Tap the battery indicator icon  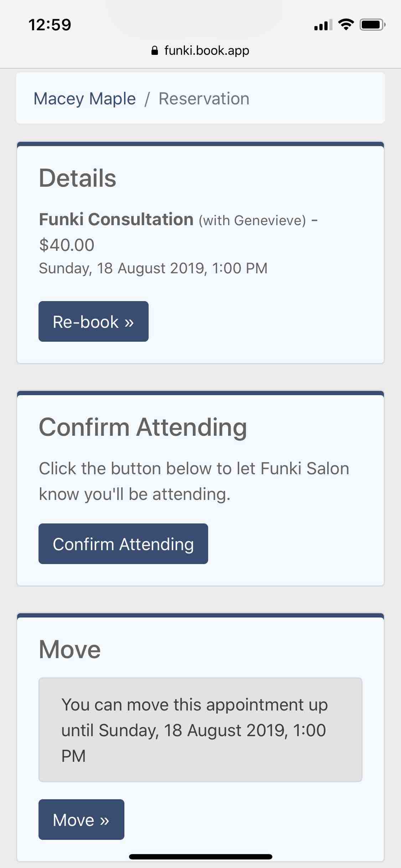(x=372, y=25)
